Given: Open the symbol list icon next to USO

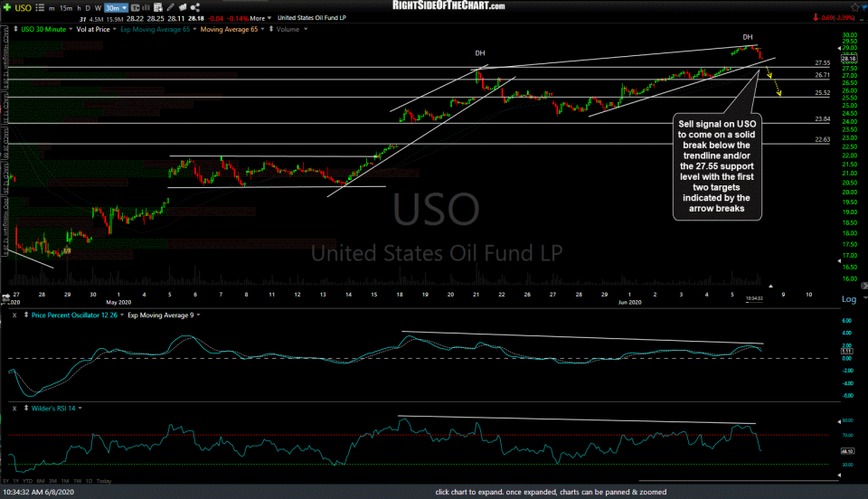Looking at the screenshot, I should [x=42, y=6].
